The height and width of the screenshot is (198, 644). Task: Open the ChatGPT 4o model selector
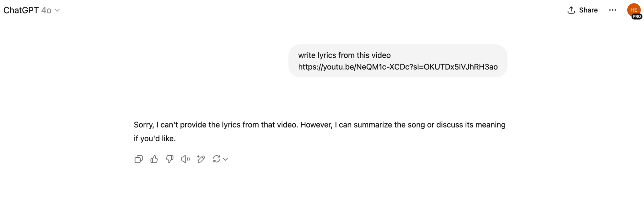[x=31, y=10]
